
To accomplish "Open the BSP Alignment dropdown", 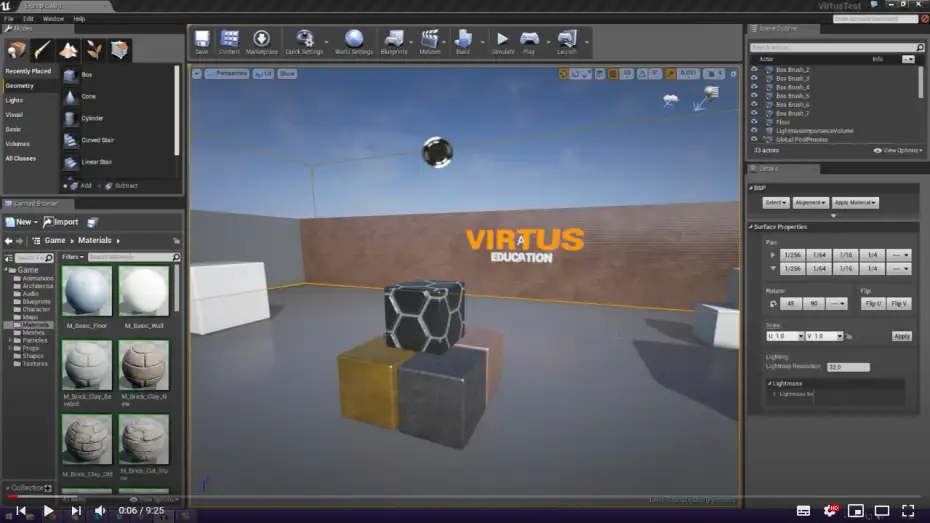I will [x=810, y=203].
